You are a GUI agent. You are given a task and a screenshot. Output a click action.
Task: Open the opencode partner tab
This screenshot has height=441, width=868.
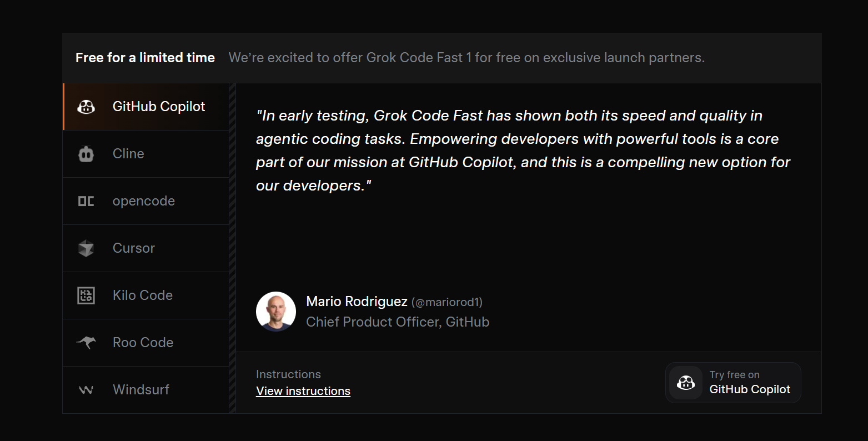point(144,201)
